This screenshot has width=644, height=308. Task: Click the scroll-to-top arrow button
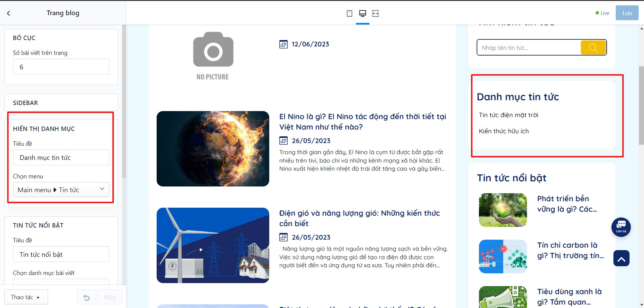[x=621, y=258]
